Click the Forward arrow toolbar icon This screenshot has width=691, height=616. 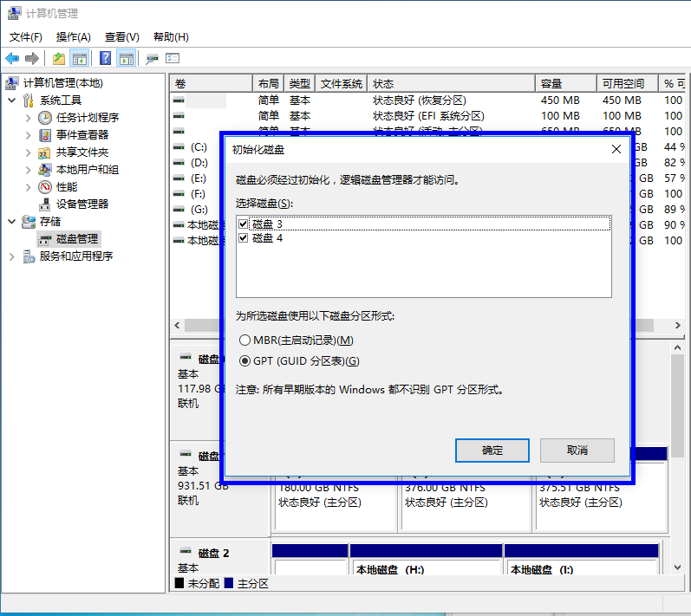(x=32, y=58)
